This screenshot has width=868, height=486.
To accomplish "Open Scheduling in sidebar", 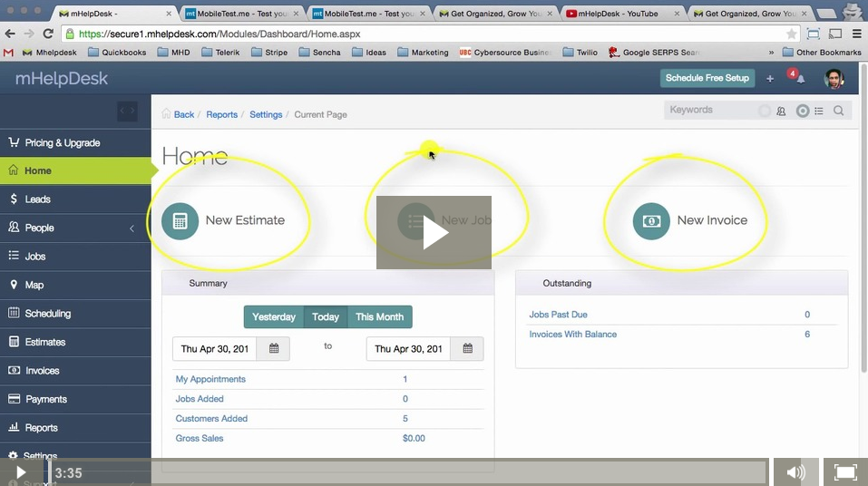I will click(x=75, y=314).
